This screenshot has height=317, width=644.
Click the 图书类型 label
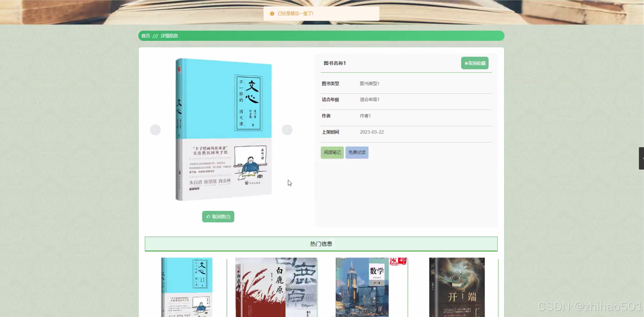tap(330, 83)
